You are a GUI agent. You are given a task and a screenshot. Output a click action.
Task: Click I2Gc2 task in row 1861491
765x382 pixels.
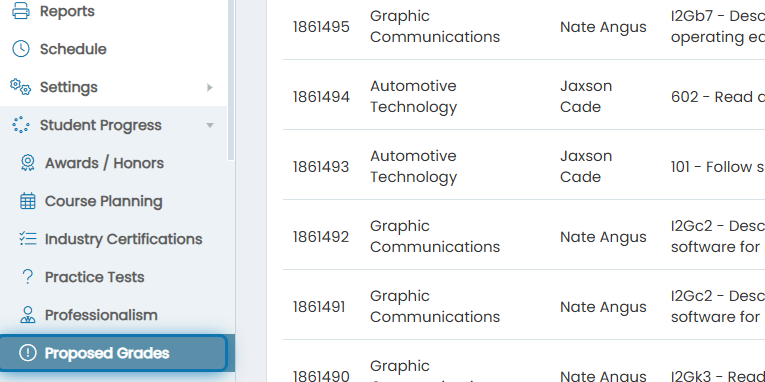718,306
